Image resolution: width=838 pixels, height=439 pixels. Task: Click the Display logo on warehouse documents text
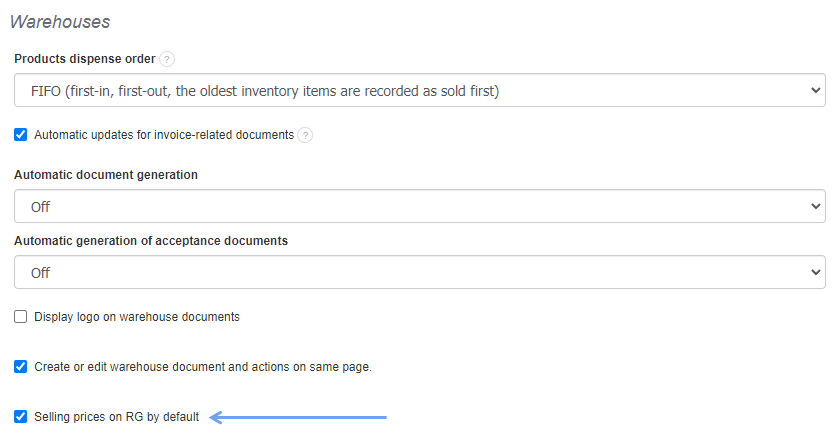(137, 317)
